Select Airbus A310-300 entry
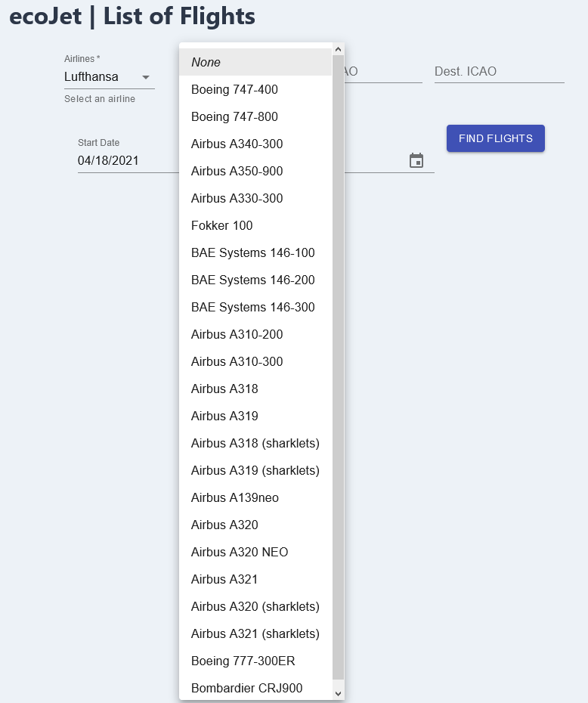Viewport: 588px width, 703px height. 255,361
